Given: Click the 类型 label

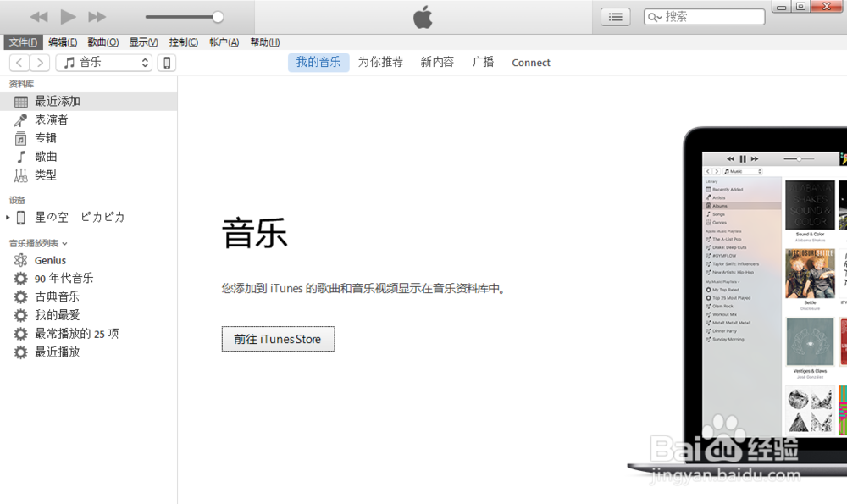Looking at the screenshot, I should point(46,175).
